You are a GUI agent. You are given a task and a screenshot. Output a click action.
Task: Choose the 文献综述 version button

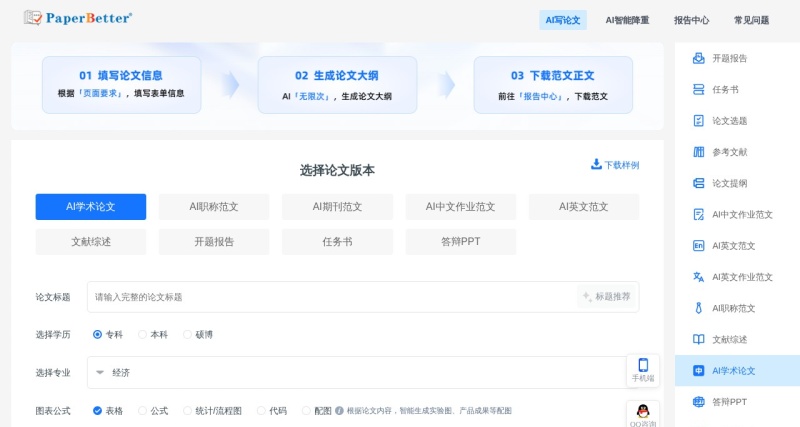tap(91, 242)
